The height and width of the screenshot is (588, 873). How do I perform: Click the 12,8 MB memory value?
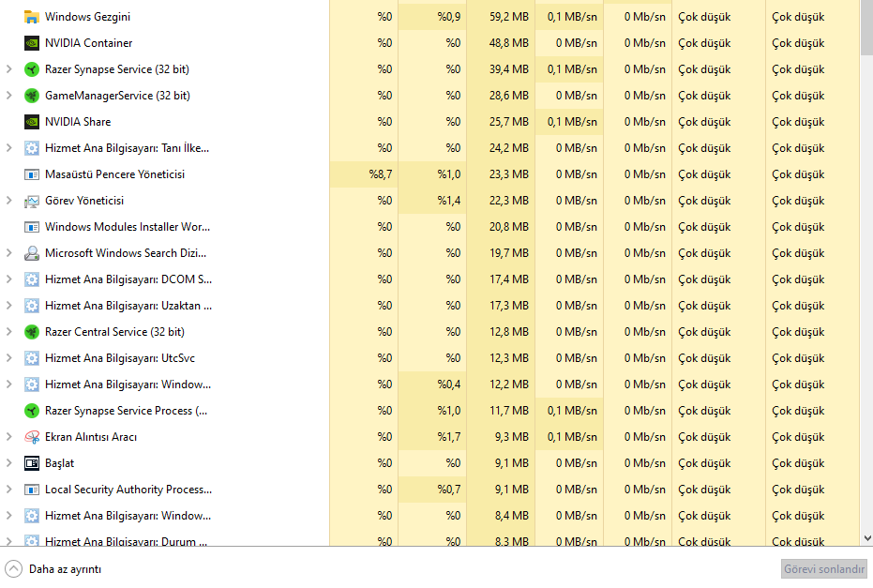[x=509, y=331]
